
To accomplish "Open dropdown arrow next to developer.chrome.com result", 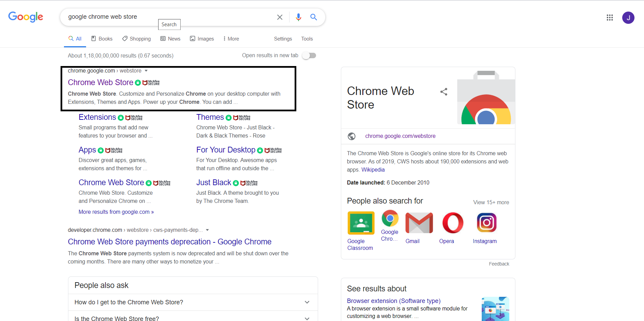I will click(208, 230).
